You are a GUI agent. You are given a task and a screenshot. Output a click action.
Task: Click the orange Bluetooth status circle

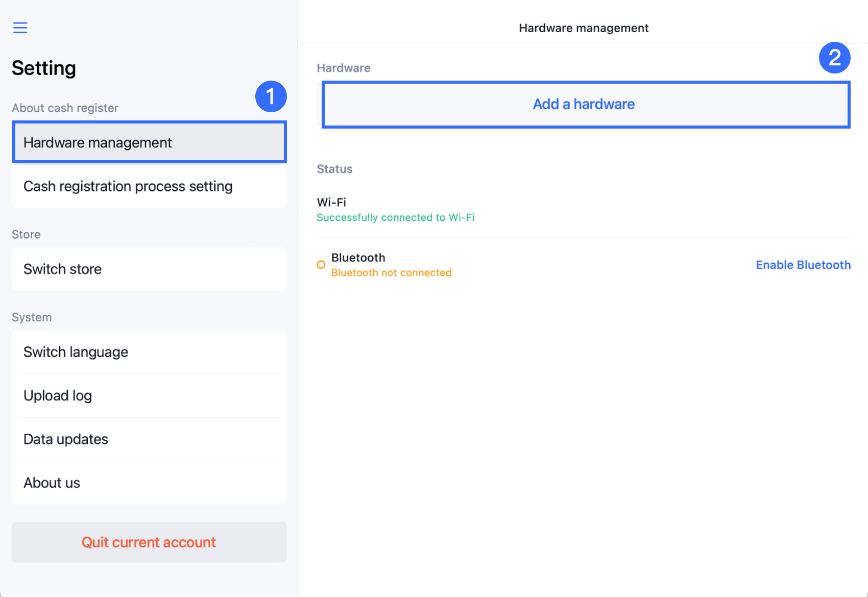click(321, 265)
